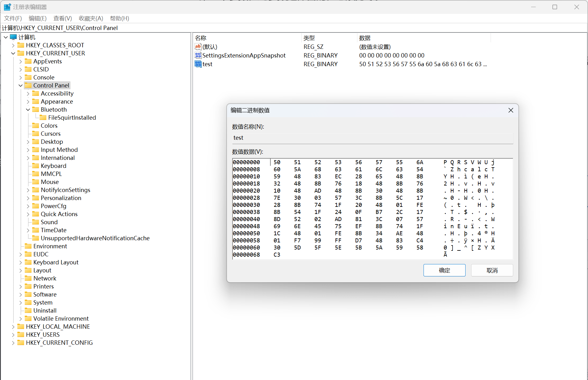Collapse the Control Panel key
Screen dimensions: 588x380
point(21,85)
